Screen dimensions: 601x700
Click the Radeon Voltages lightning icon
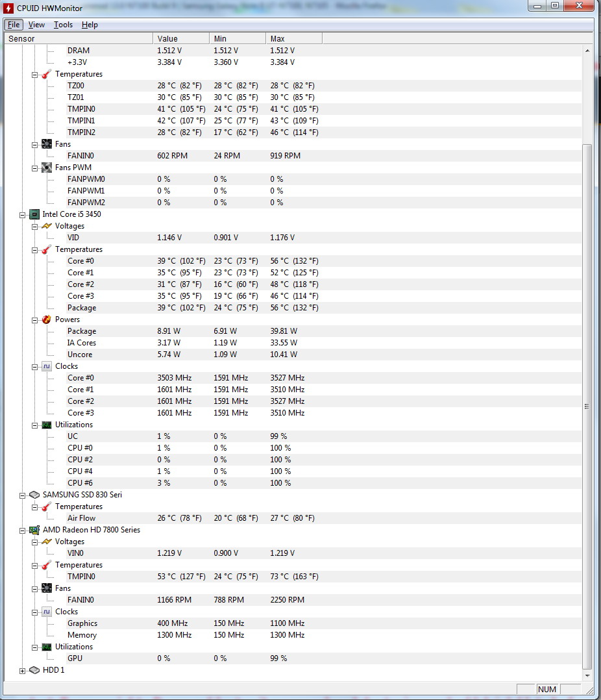(x=46, y=542)
